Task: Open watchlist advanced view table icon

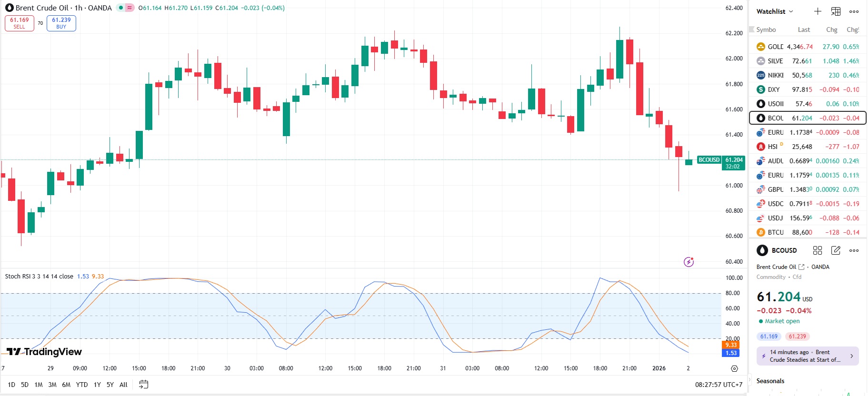Action: (x=836, y=11)
